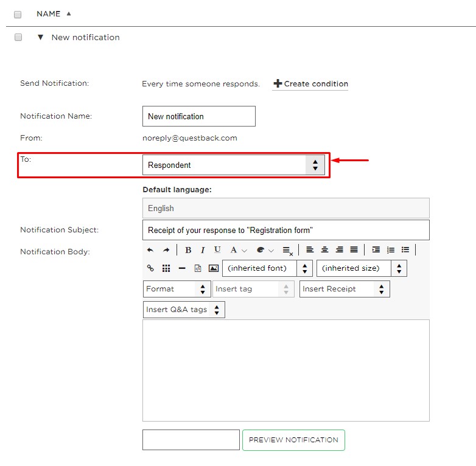Insert an image

tap(214, 268)
